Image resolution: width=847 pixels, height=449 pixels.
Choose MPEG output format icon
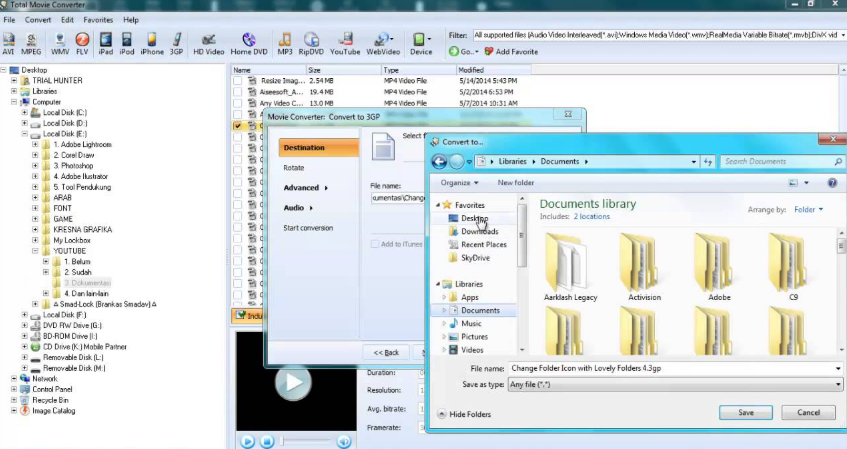coord(31,44)
